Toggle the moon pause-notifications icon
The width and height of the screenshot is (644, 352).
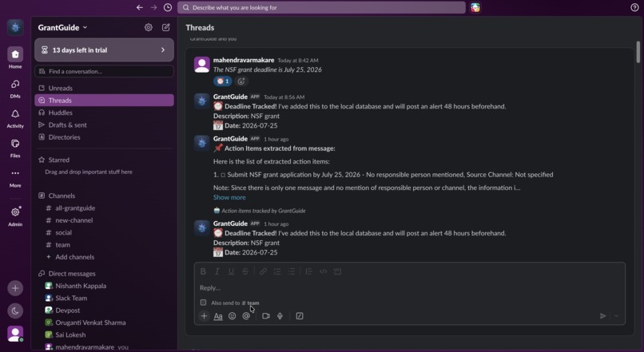(15, 311)
